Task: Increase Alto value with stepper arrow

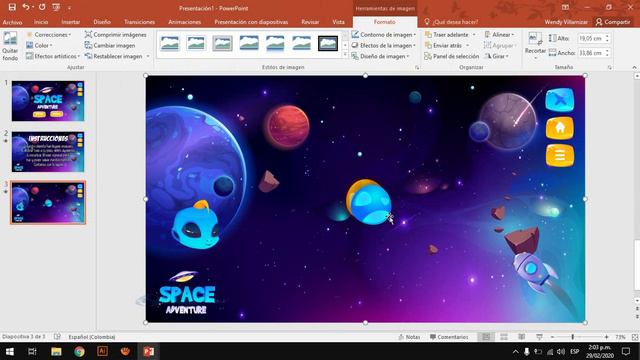Action: pos(607,36)
